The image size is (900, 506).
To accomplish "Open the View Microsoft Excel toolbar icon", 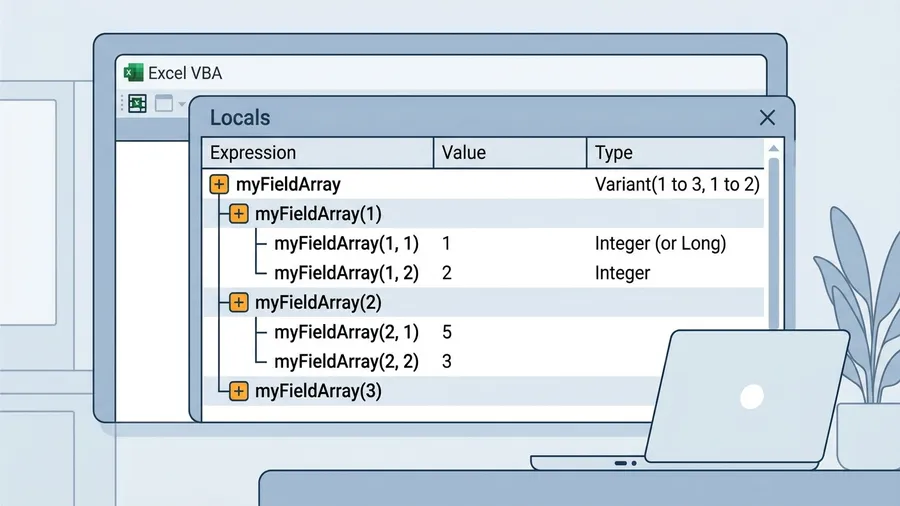I will 137,104.
